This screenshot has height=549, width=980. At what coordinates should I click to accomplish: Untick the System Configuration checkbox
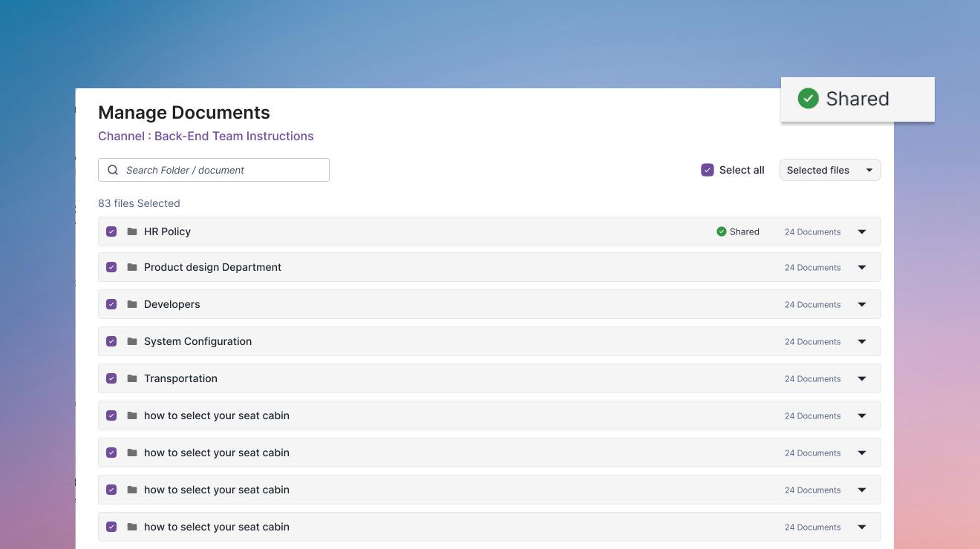click(x=111, y=341)
